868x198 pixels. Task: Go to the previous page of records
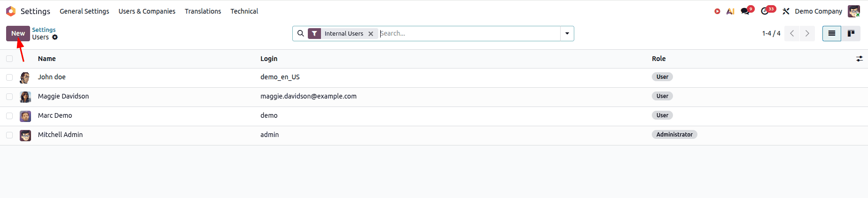coord(792,33)
